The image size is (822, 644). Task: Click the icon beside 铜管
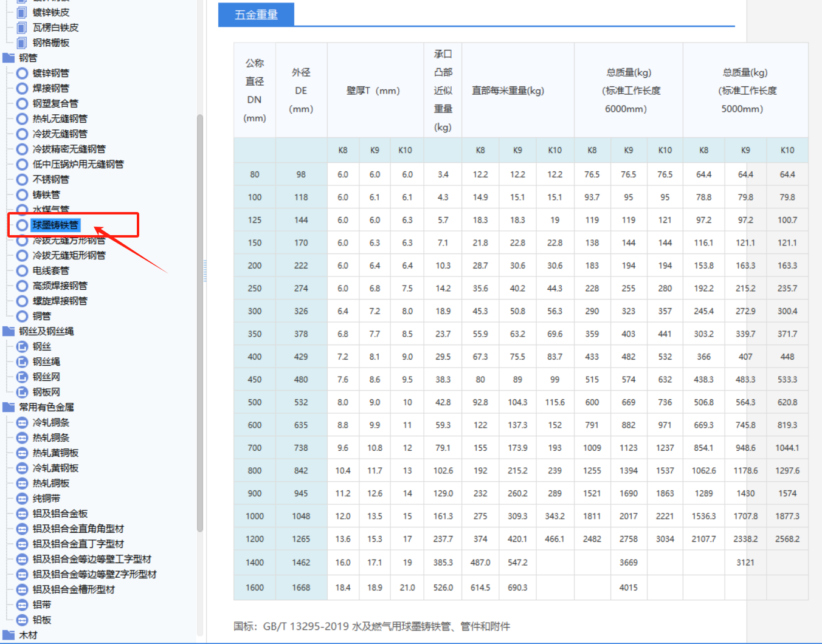click(x=22, y=317)
